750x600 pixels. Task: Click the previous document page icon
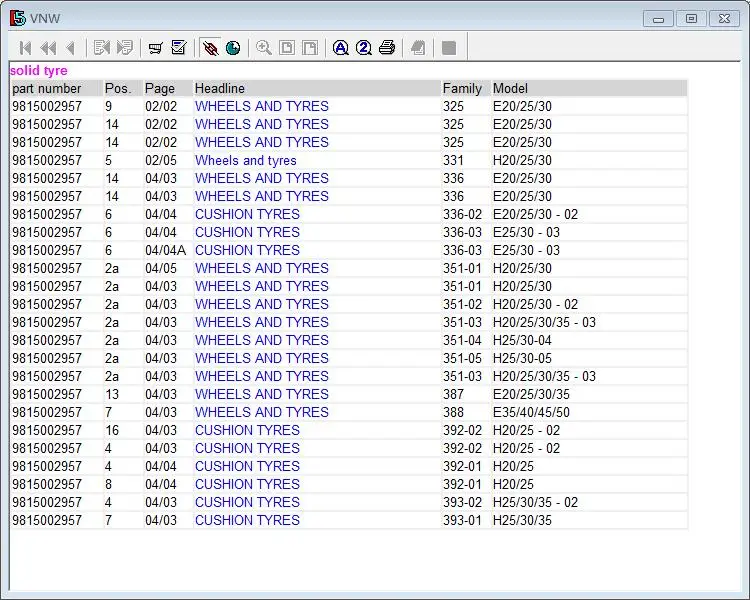pyautogui.click(x=101, y=48)
